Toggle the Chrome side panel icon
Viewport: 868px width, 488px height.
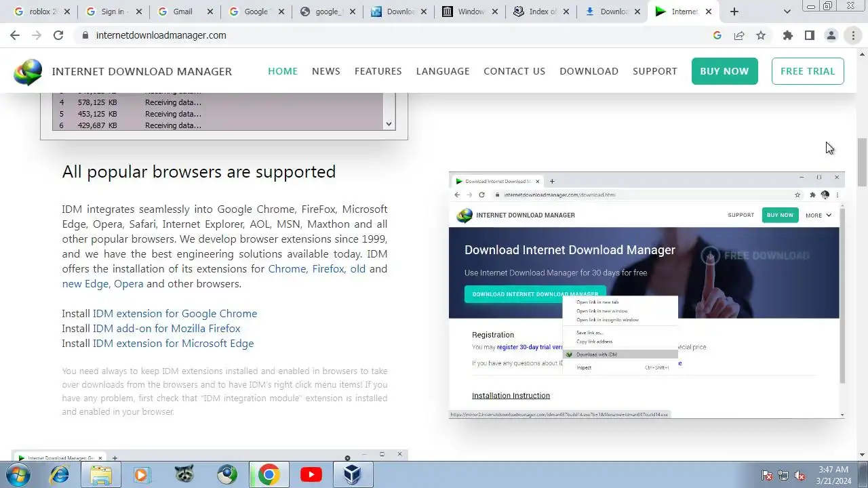810,35
